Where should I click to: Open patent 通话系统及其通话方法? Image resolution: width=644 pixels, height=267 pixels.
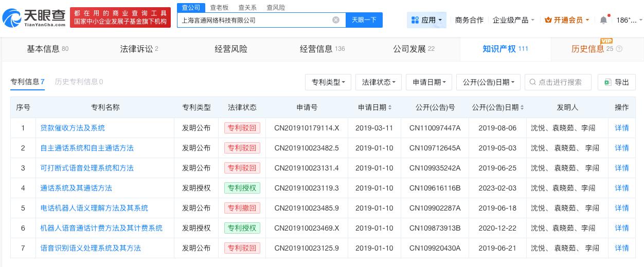click(76, 188)
